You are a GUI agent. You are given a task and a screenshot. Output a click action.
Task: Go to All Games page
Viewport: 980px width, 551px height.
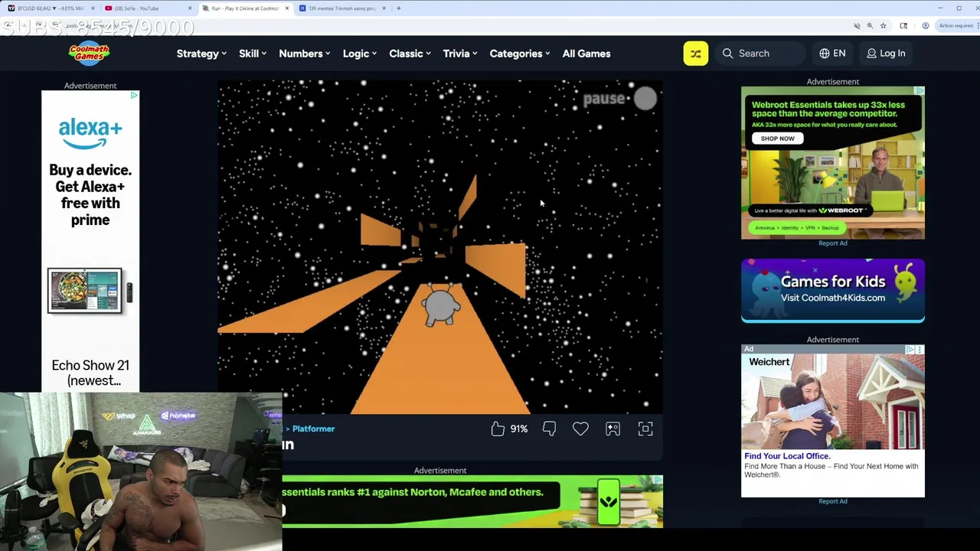point(586,54)
